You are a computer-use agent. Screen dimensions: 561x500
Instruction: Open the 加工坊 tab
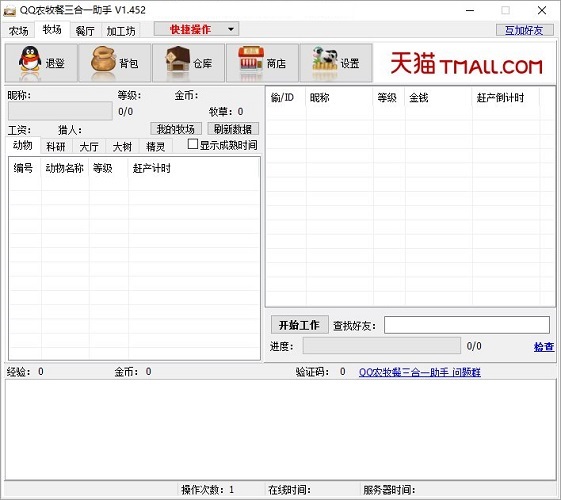point(121,31)
